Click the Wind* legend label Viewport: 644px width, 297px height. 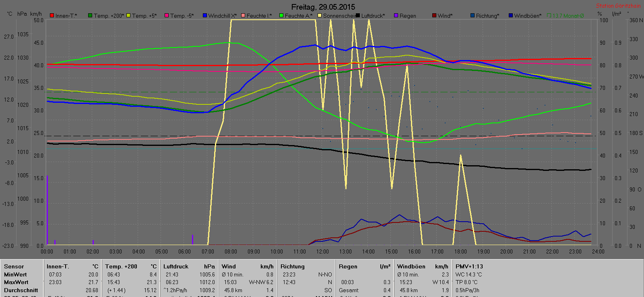point(445,16)
